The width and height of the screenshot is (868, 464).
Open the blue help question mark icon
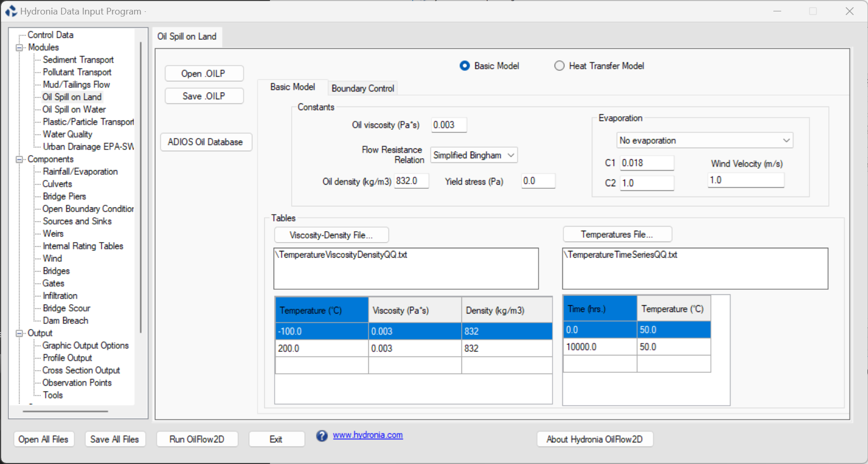(322, 436)
